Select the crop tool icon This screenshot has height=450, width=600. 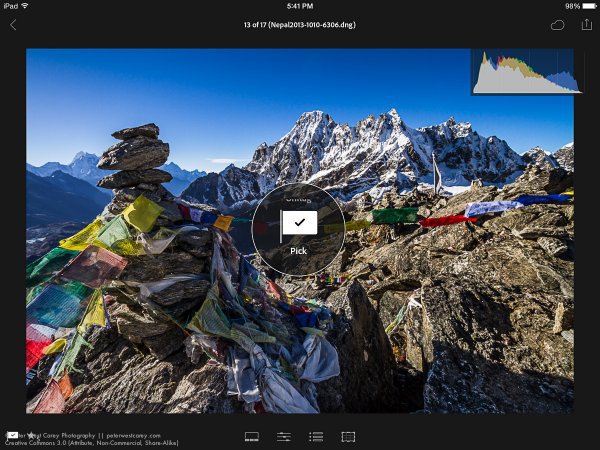(348, 437)
